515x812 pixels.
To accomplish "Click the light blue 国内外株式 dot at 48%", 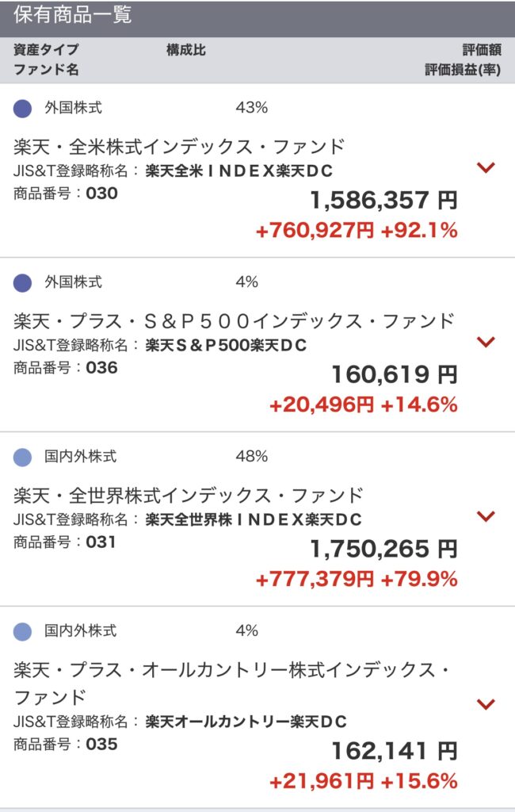I will 22,458.
